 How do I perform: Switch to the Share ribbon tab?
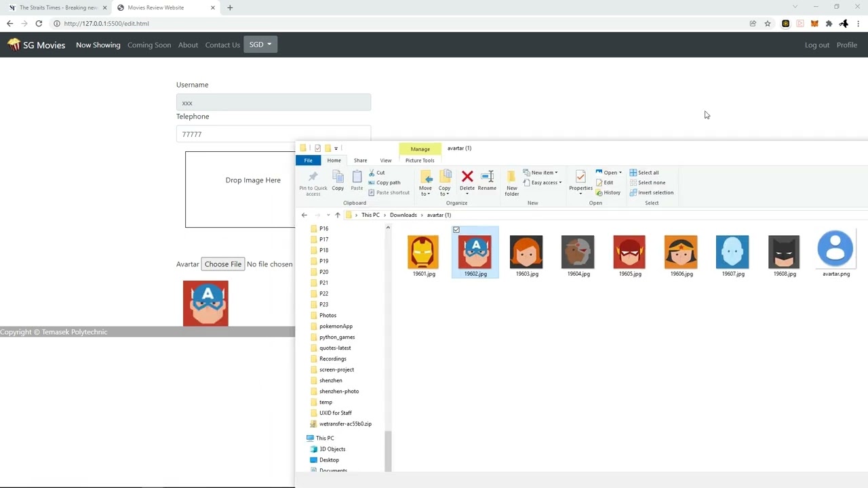click(360, 161)
